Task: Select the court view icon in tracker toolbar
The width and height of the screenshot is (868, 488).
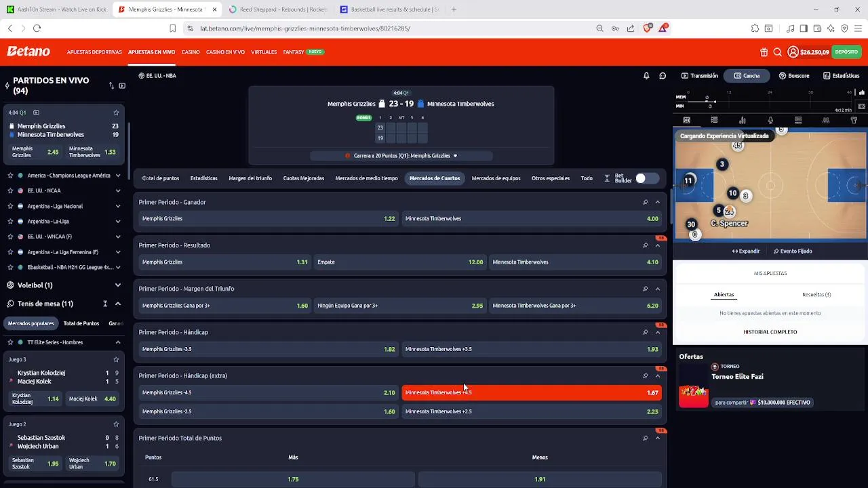Action: coord(686,120)
